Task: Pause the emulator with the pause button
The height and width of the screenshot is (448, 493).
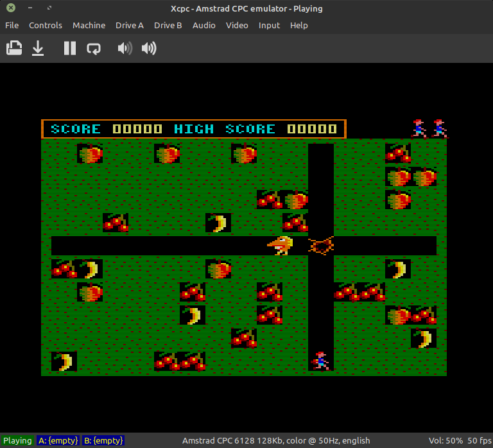Action: pos(70,48)
